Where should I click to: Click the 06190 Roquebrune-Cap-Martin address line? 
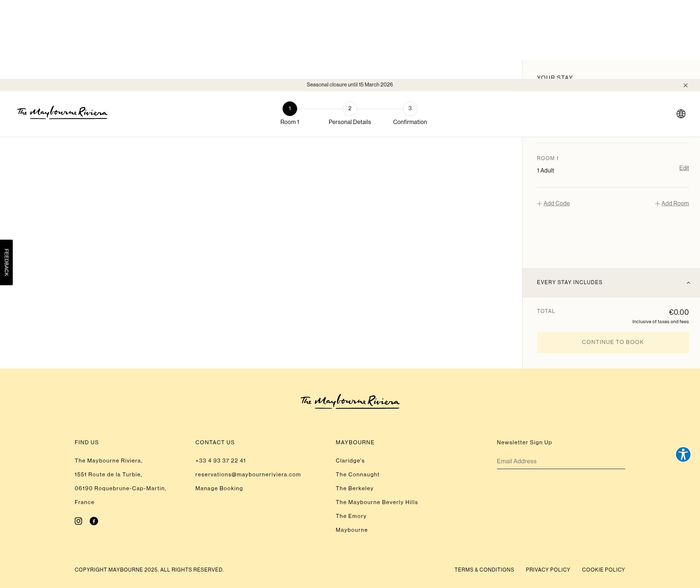click(x=120, y=488)
